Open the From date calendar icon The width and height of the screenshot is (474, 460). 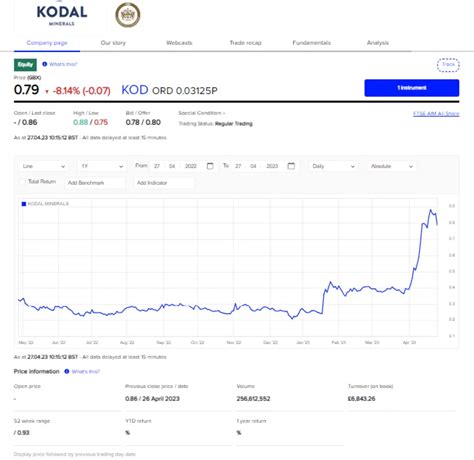210,166
